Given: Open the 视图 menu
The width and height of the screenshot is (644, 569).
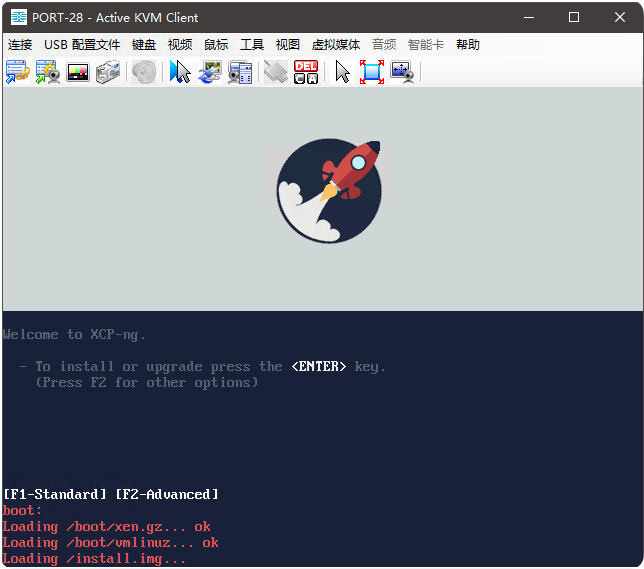Looking at the screenshot, I should click(288, 44).
